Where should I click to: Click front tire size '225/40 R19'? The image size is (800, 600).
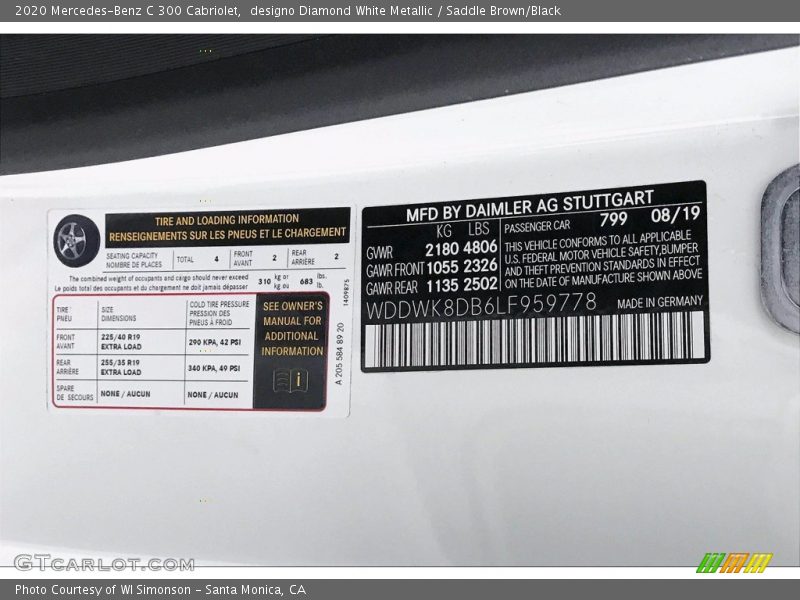pos(120,337)
